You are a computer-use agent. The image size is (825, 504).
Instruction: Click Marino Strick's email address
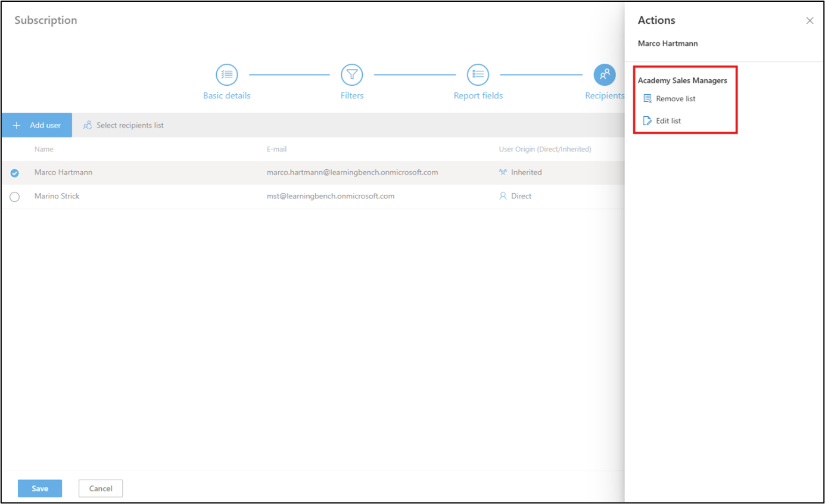[x=330, y=196]
